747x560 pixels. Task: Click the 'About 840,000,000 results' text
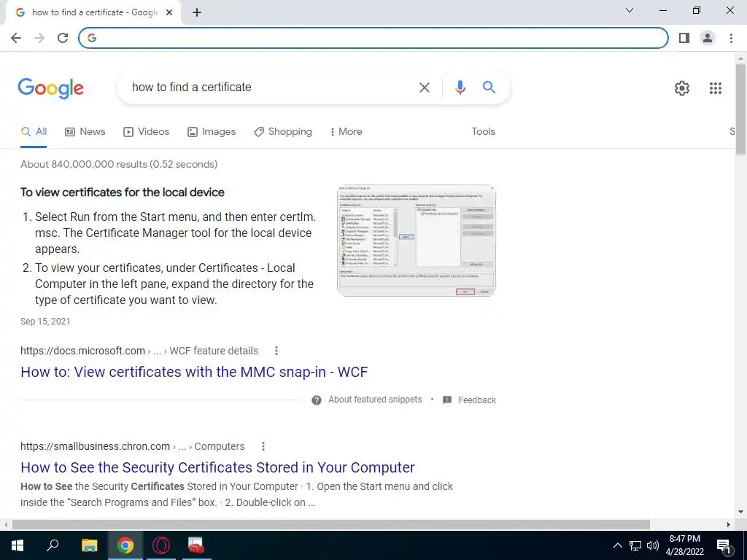(119, 164)
